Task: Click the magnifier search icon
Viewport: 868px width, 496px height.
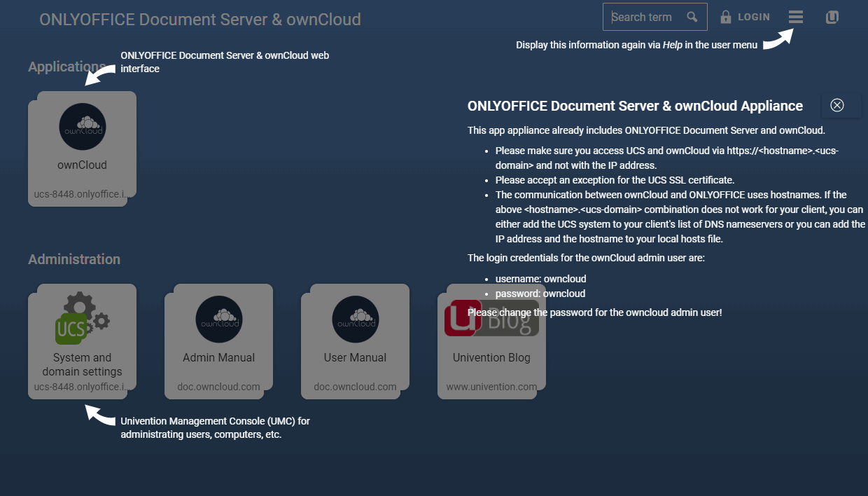Action: [692, 17]
